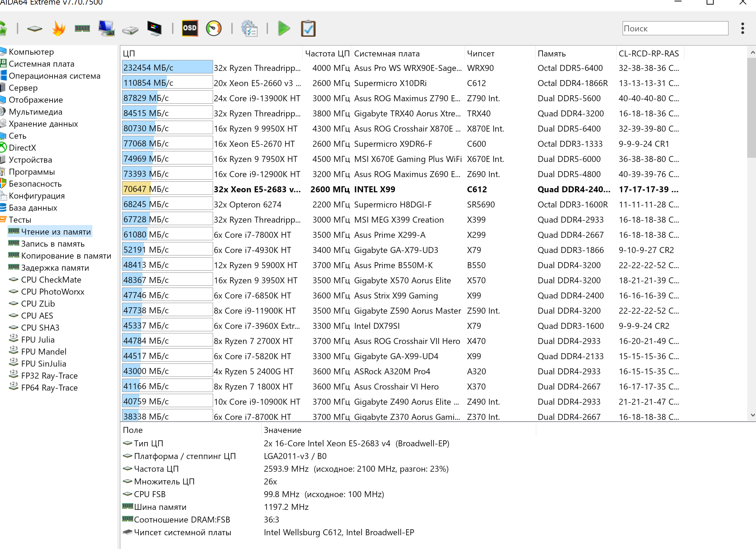The height and width of the screenshot is (549, 756).
Task: Collapse the Тесты tree section
Action: tap(20, 220)
